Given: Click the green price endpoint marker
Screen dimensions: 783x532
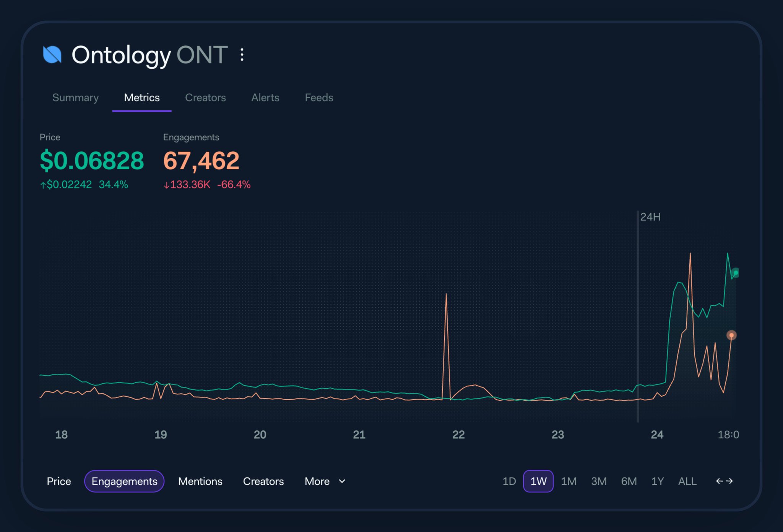Looking at the screenshot, I should [735, 272].
